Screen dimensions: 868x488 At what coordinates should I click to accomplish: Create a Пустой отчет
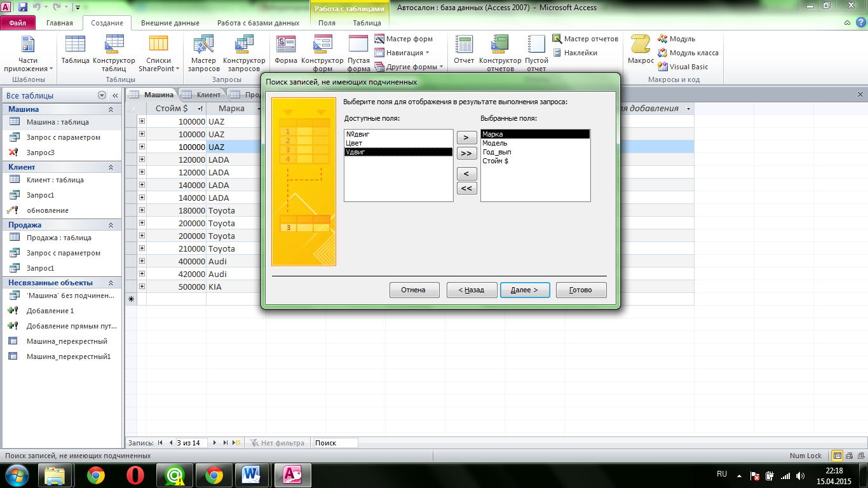(536, 53)
